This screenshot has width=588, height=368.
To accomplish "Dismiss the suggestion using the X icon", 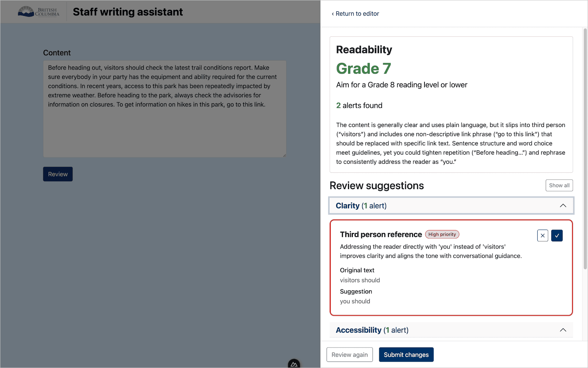I will pyautogui.click(x=542, y=236).
